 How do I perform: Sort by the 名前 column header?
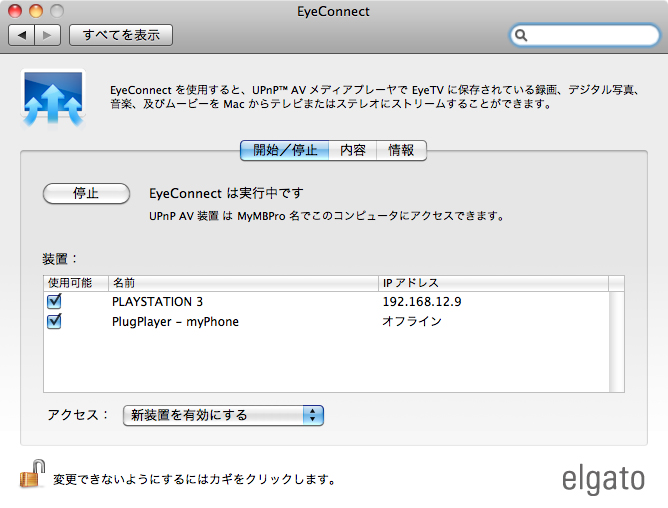click(x=243, y=283)
